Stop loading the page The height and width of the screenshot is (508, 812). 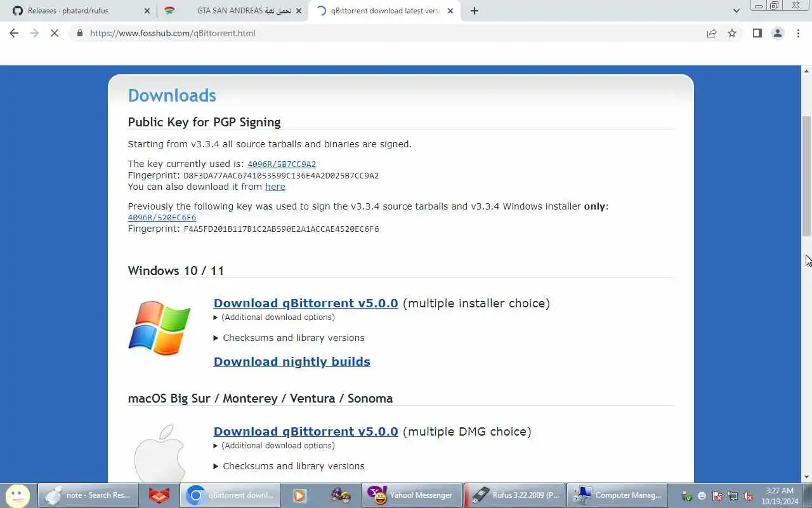55,33
